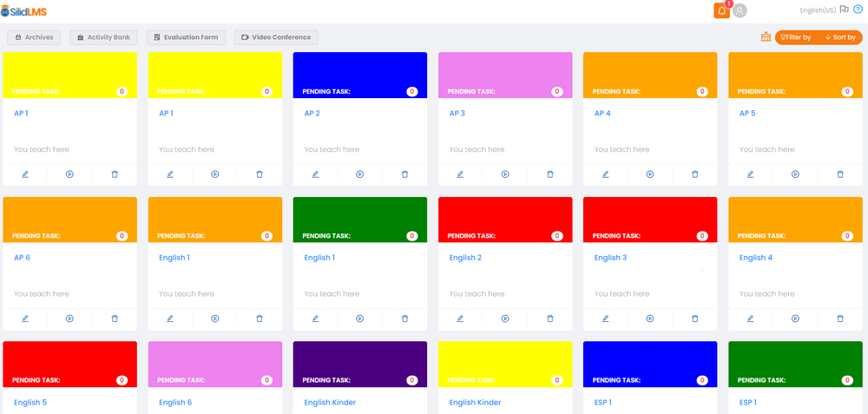Image resolution: width=868 pixels, height=414 pixels.
Task: Open the Evaluation Form page
Action: click(x=186, y=37)
